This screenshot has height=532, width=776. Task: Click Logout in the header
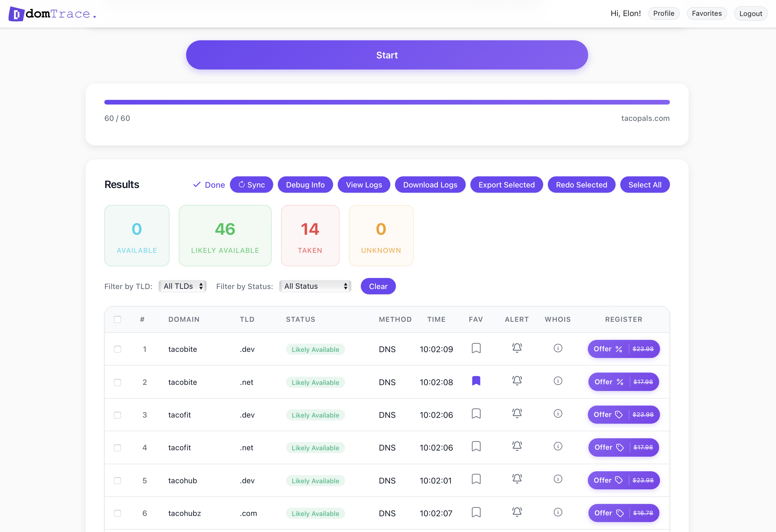(750, 13)
